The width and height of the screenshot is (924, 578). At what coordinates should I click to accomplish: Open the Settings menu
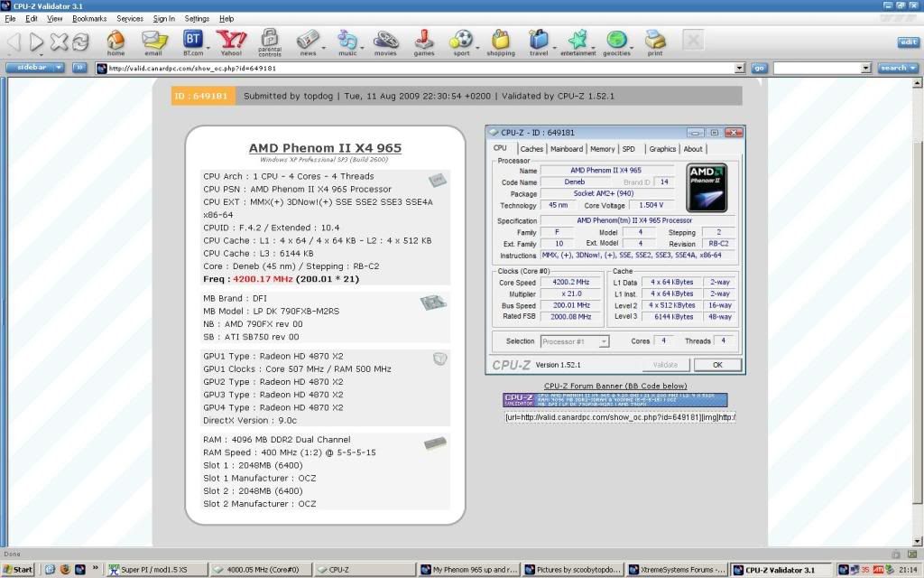(x=197, y=19)
